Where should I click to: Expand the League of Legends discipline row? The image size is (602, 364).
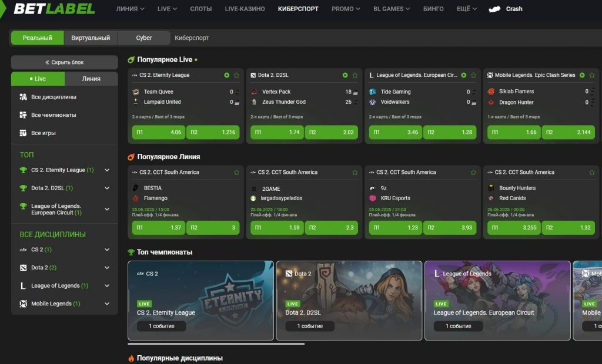click(107, 286)
